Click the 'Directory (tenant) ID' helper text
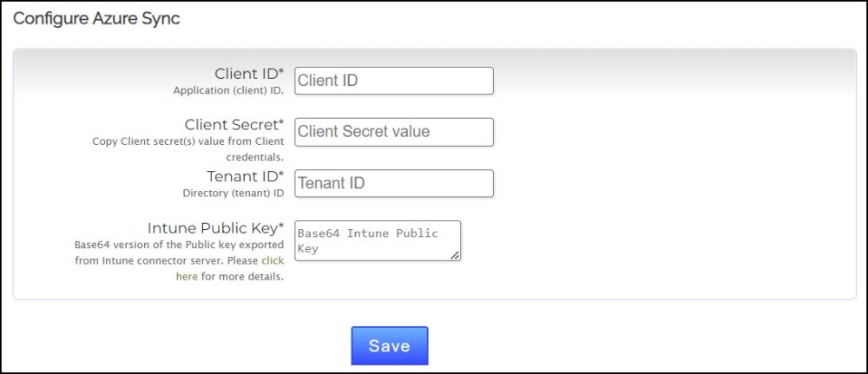This screenshot has width=868, height=374. pos(233,193)
